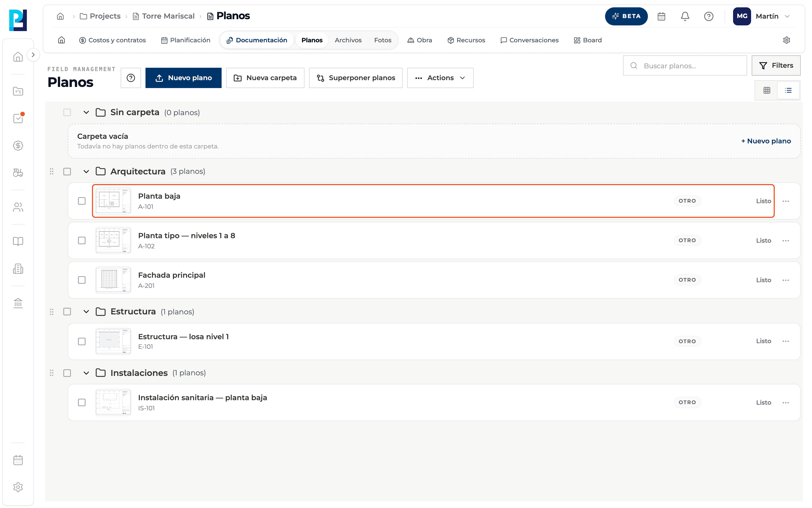Viewport: 812px width, 508px height.
Task: Open the Planificación tab
Action: pos(186,40)
